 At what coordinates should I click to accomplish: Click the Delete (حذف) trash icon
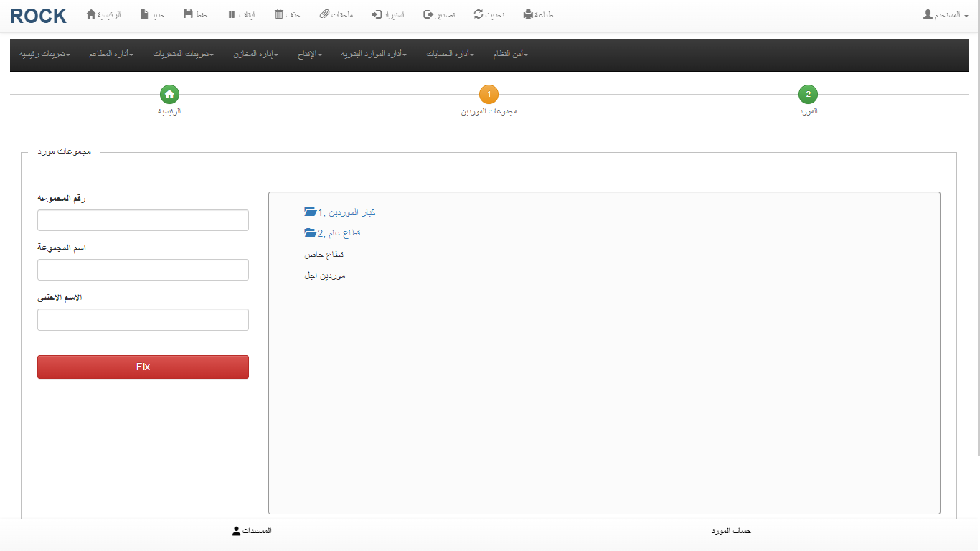point(279,14)
